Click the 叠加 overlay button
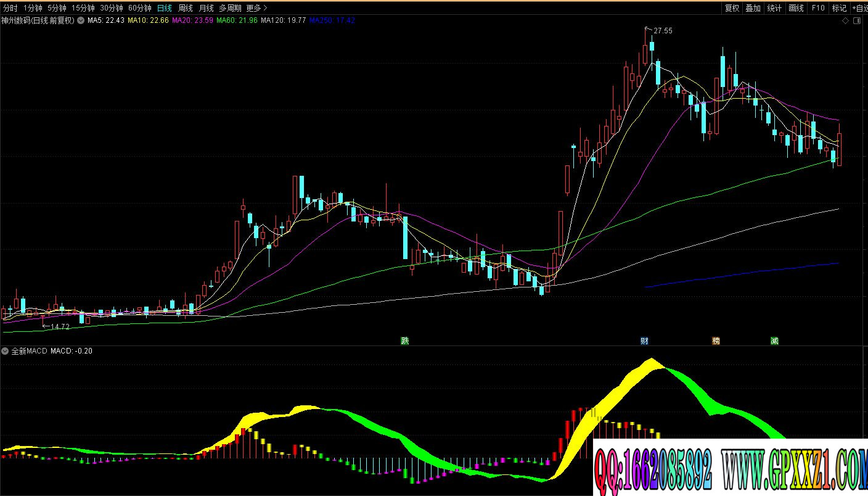 click(x=753, y=8)
